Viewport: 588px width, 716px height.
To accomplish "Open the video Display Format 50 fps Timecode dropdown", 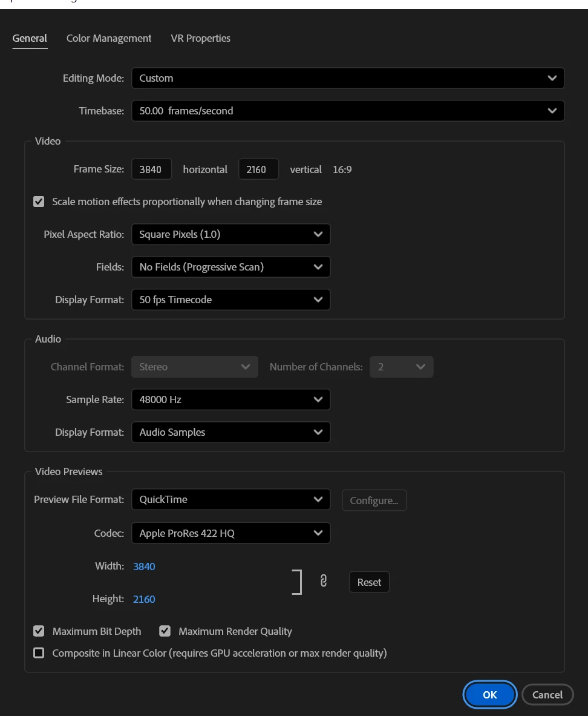I will 231,300.
